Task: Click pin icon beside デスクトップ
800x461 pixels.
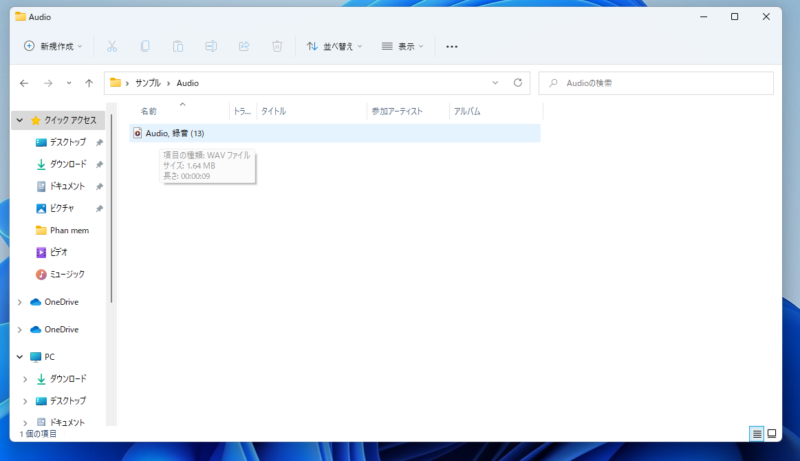Action: [99, 142]
